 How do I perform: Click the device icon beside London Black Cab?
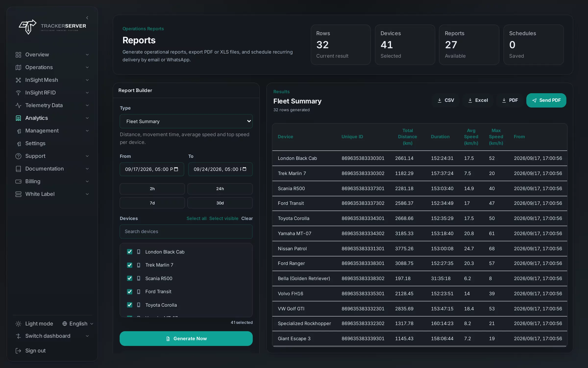[139, 252]
